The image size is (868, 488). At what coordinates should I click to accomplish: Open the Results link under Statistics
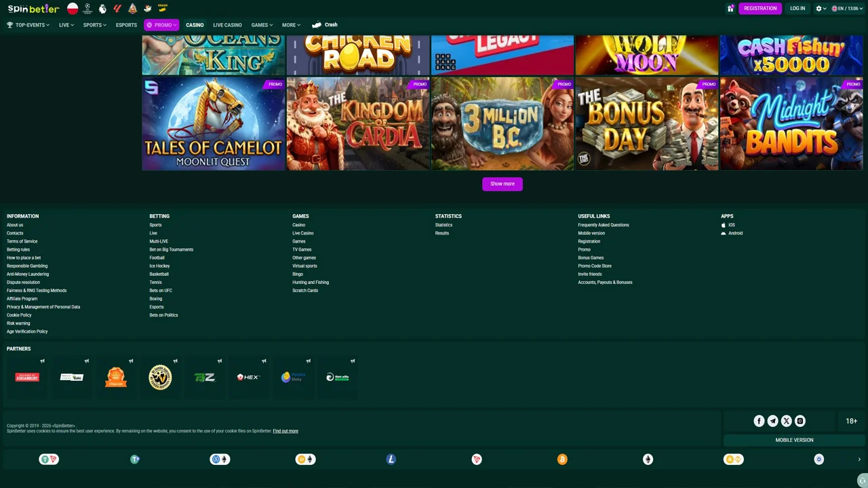(x=441, y=233)
